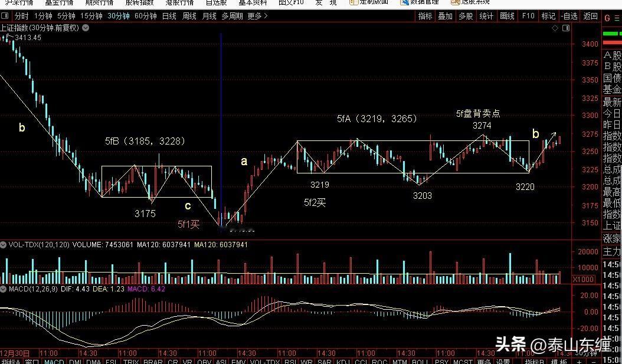Image resolution: width=622 pixels, height=364 pixels.
Task: Select the 15分钟 period
Action: click(x=91, y=17)
